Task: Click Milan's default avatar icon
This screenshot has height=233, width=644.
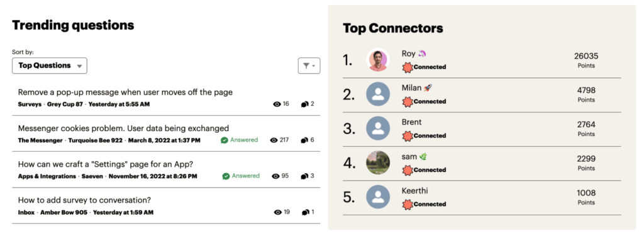Action: 378,94
